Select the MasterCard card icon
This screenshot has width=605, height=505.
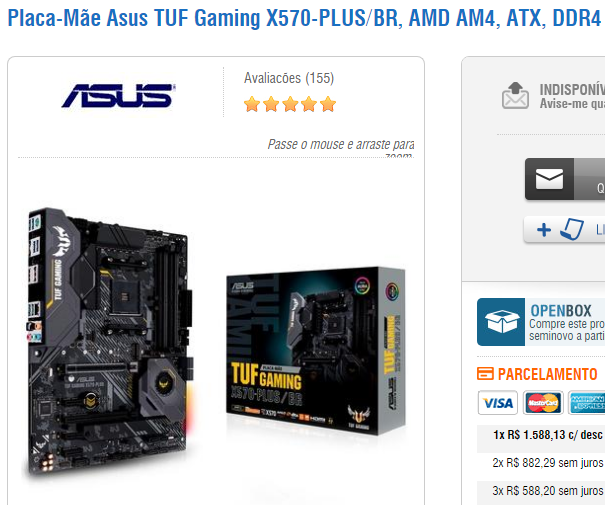(543, 403)
